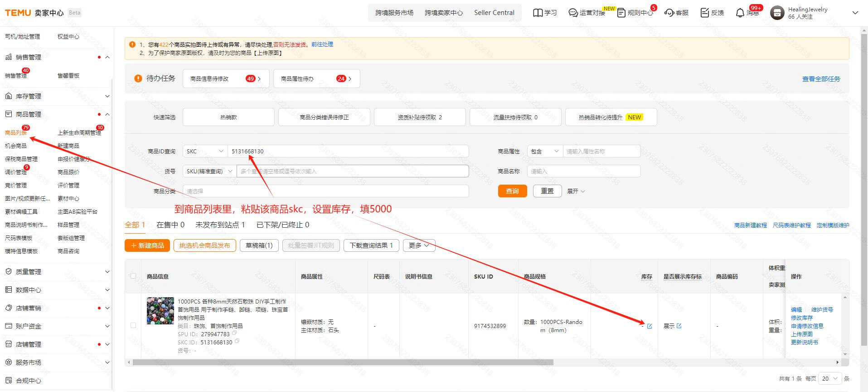Open Seller Central top tab

pos(494,13)
